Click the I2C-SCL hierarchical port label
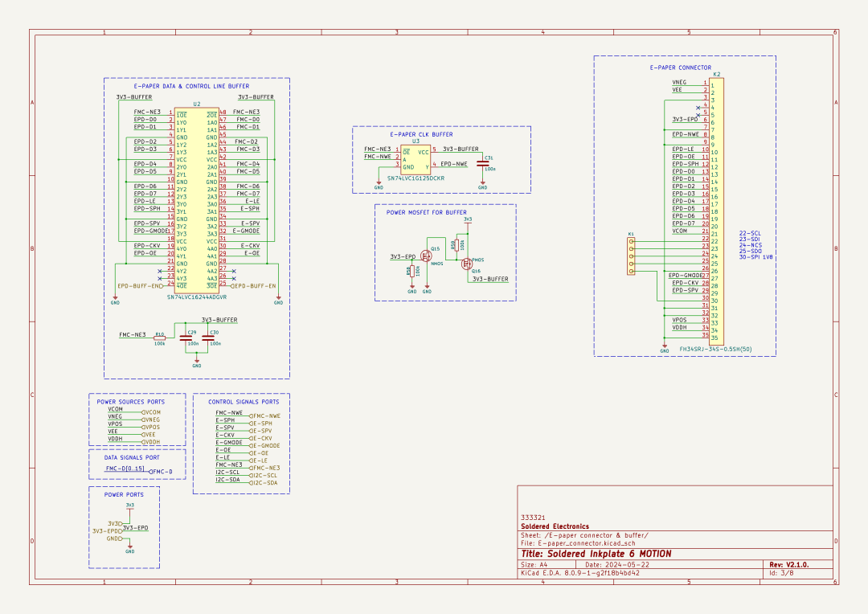Screen dimensions: 868x614 click(x=264, y=476)
